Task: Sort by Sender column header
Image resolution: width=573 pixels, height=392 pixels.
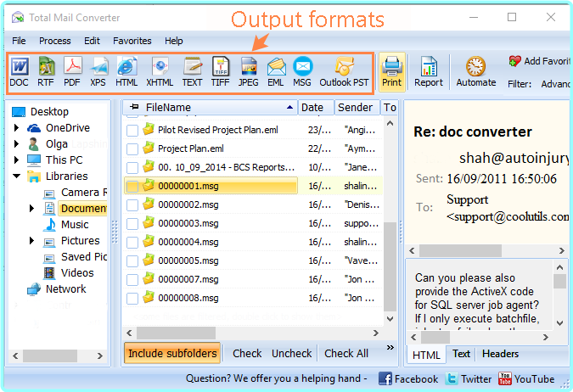Action: tap(357, 108)
